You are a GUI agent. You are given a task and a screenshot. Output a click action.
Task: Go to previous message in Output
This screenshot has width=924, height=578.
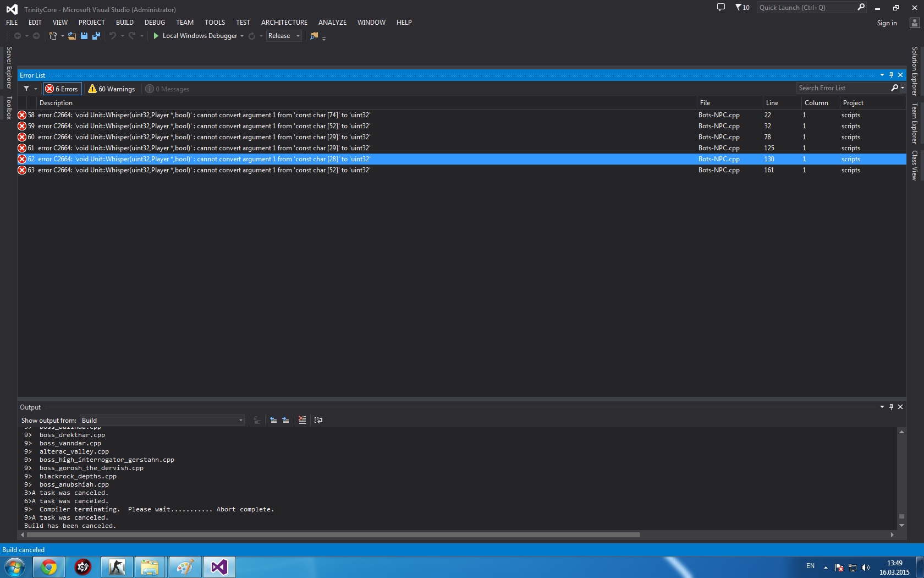[273, 420]
